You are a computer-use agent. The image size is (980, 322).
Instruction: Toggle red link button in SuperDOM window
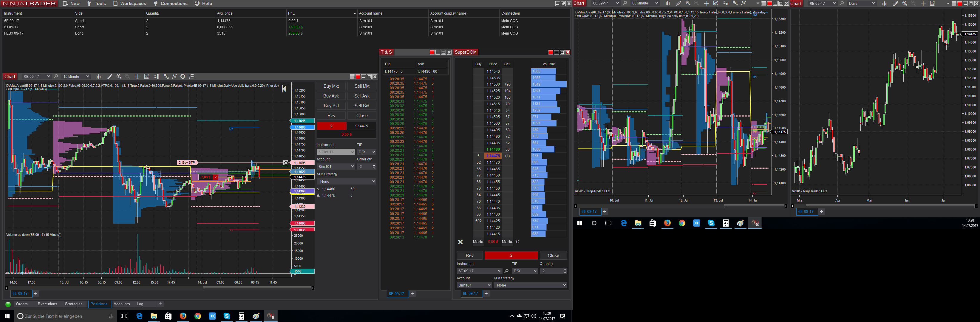(551, 52)
